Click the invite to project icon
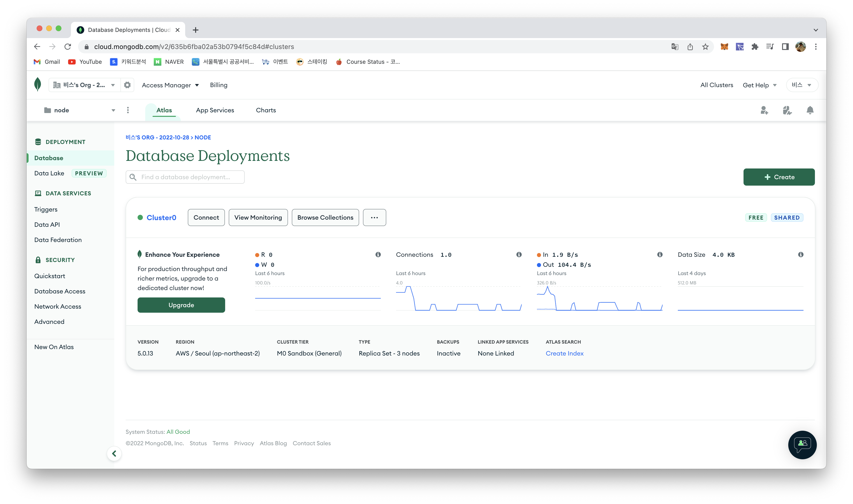Viewport: 853px width, 504px height. coord(764,110)
